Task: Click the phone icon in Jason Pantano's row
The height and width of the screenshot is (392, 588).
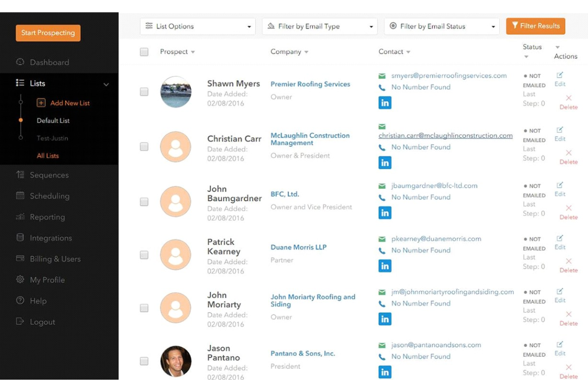Action: tap(382, 357)
